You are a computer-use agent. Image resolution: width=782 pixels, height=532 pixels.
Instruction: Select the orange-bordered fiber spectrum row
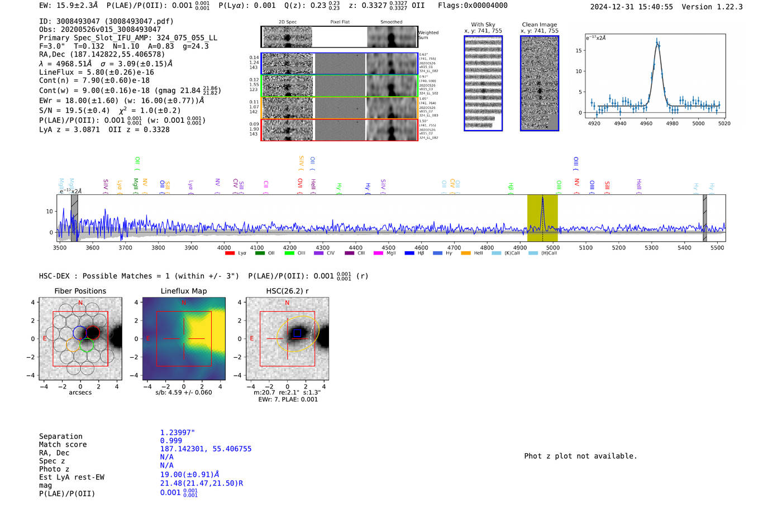339,108
